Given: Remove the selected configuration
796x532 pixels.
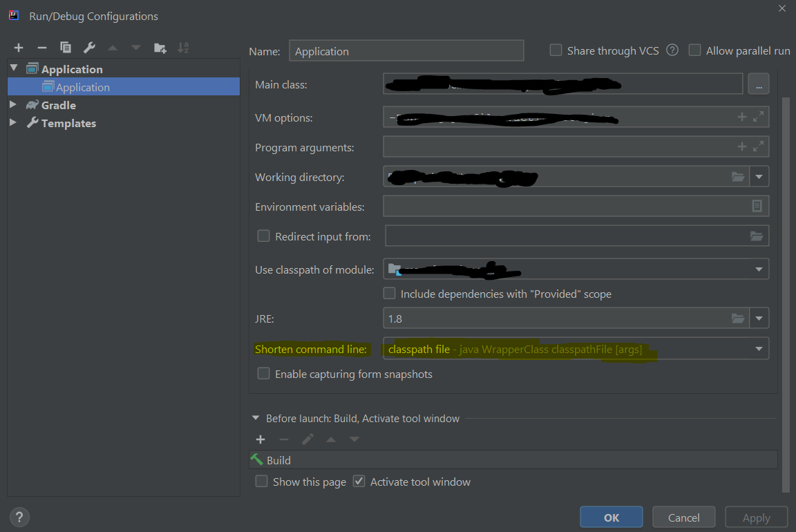Looking at the screenshot, I should click(x=42, y=48).
